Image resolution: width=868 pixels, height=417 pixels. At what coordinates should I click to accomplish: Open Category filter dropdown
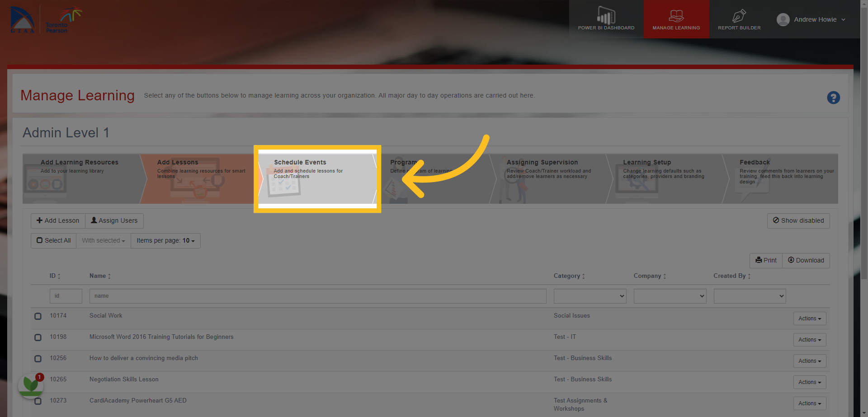tap(590, 296)
